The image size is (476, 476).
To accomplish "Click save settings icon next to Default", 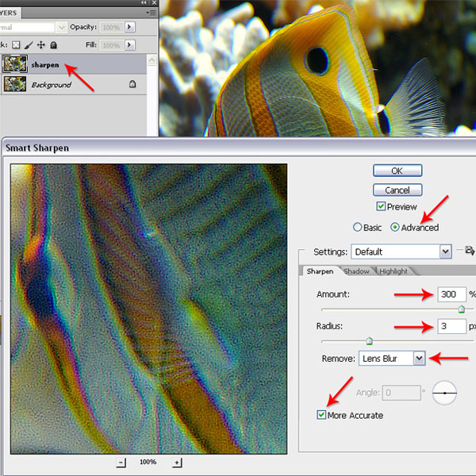I will tap(470, 251).
